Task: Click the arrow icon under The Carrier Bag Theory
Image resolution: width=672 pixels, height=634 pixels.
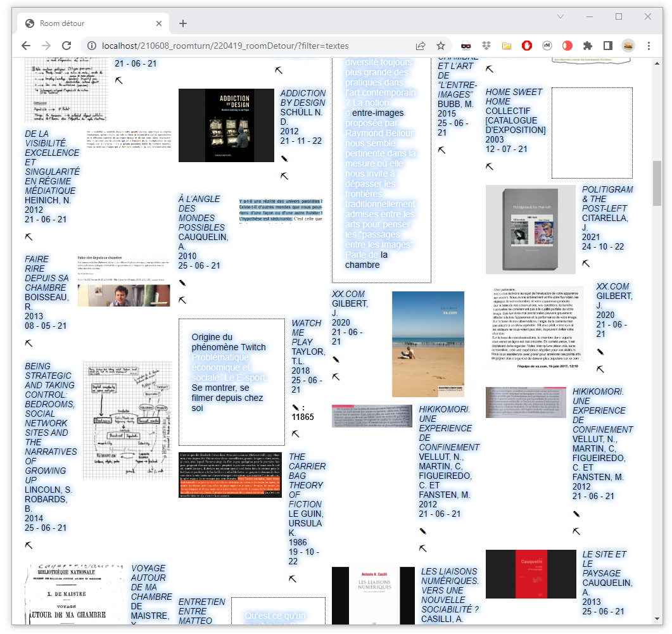Action: pyautogui.click(x=293, y=578)
